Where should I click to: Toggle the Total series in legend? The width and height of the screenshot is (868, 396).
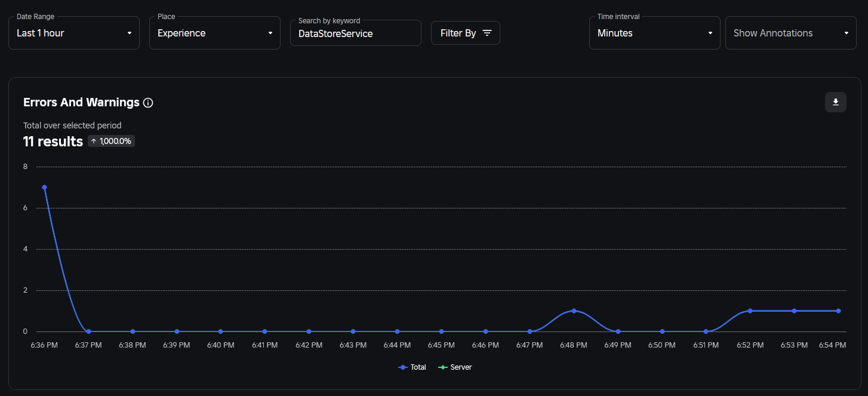(x=412, y=367)
